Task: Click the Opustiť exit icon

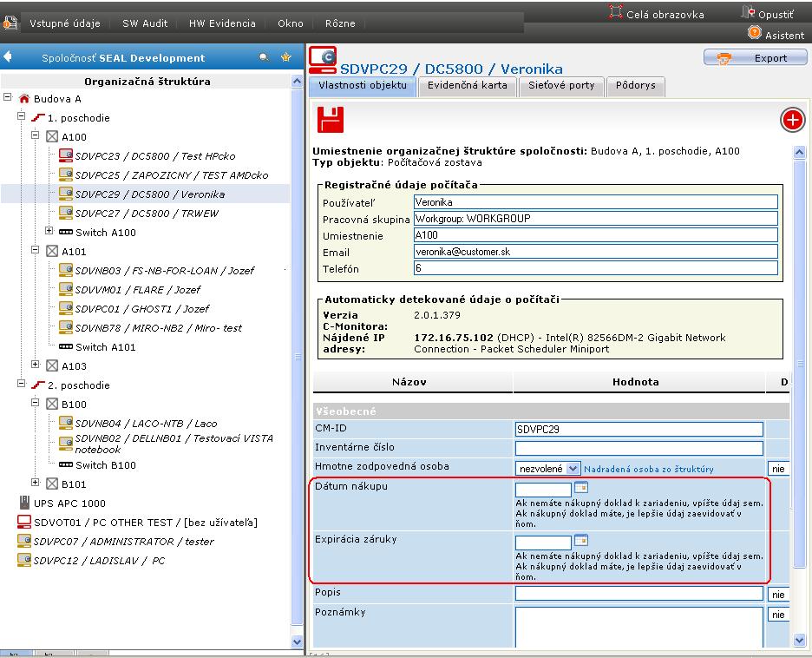Action: pos(749,12)
